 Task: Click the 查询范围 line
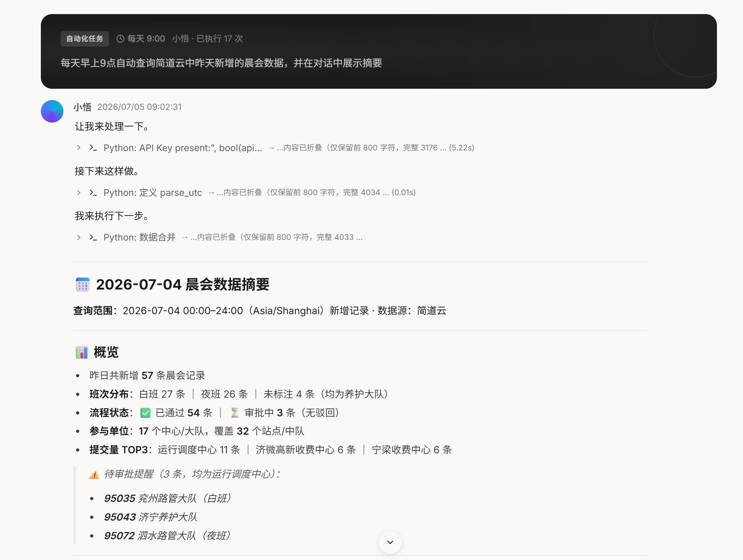[260, 311]
